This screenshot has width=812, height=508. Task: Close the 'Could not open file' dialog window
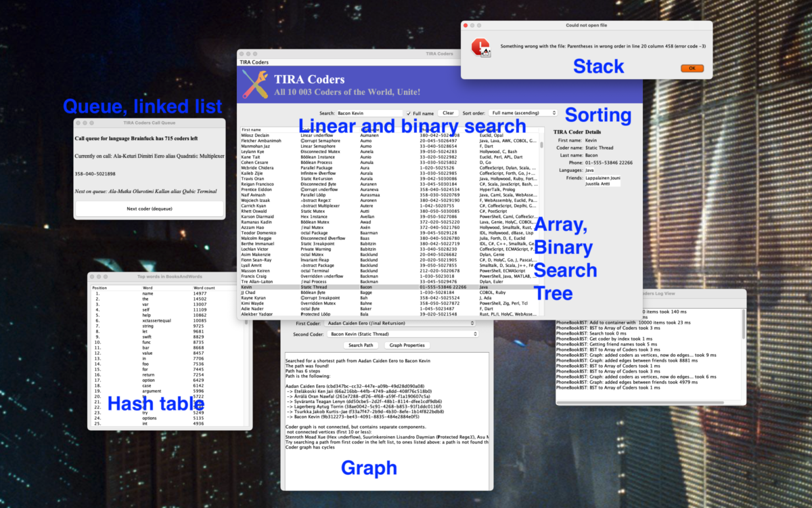pos(466,25)
